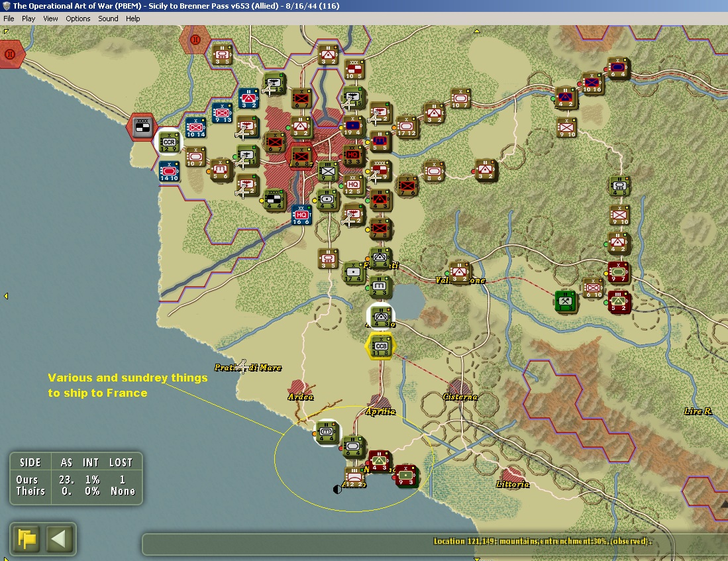Click the Liro R. river label

pyautogui.click(x=698, y=411)
